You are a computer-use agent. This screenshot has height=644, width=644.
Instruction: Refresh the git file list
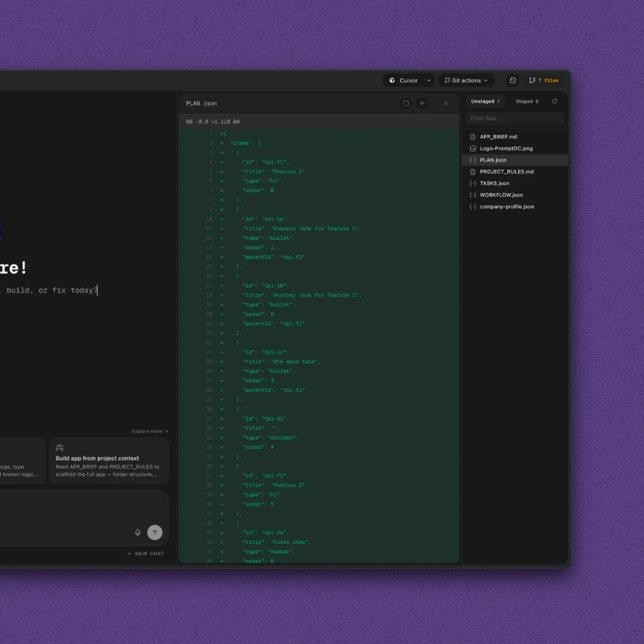coord(555,101)
